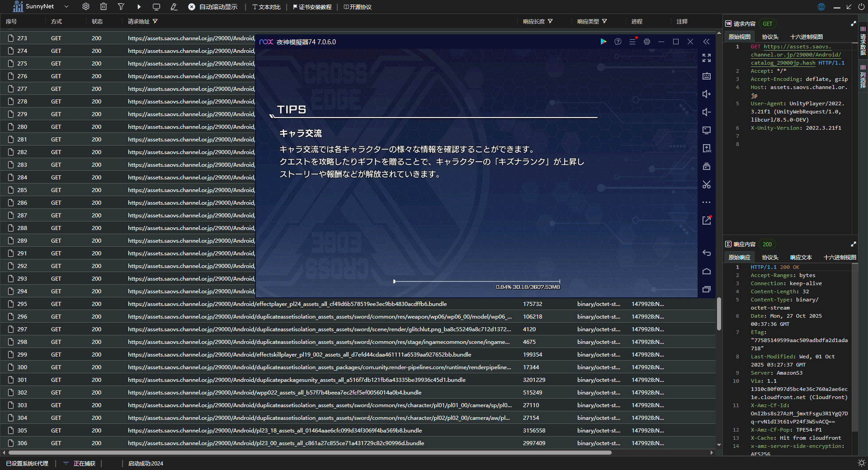This screenshot has width=868, height=470.
Task: Click the 文本对比 button
Action: click(267, 7)
